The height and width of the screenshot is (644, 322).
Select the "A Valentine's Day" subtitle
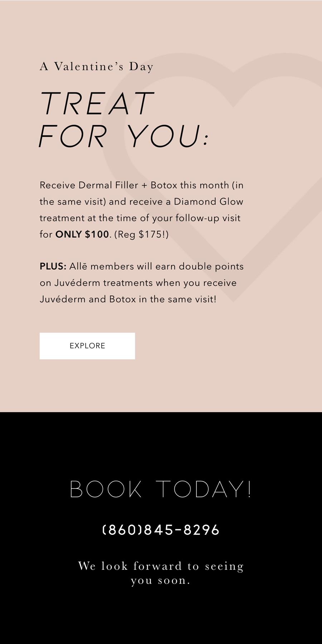[97, 67]
